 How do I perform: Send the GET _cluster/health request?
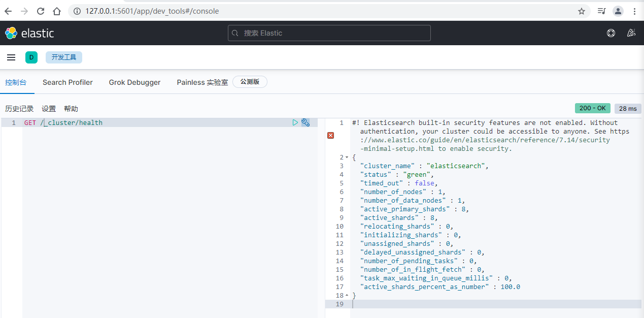(x=295, y=122)
